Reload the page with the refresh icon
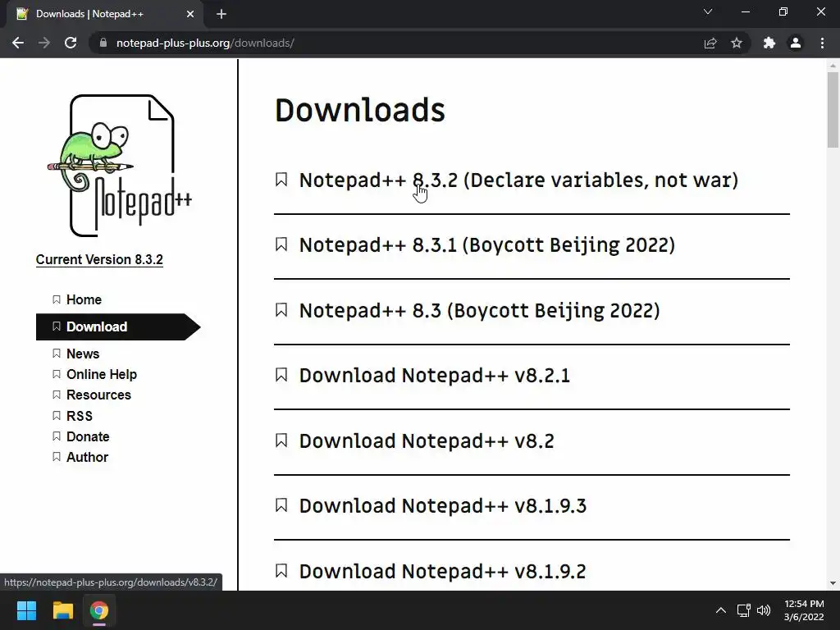 [71, 43]
